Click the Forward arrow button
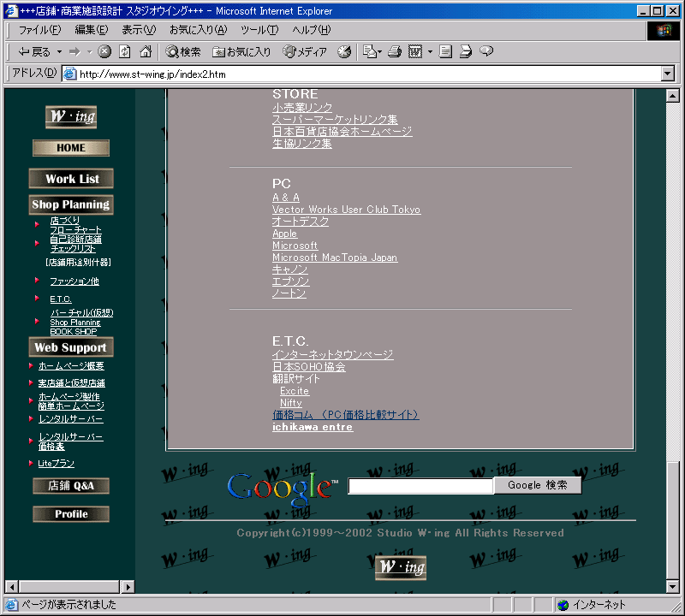Screen dimensions: 685x616 pyautogui.click(x=74, y=52)
